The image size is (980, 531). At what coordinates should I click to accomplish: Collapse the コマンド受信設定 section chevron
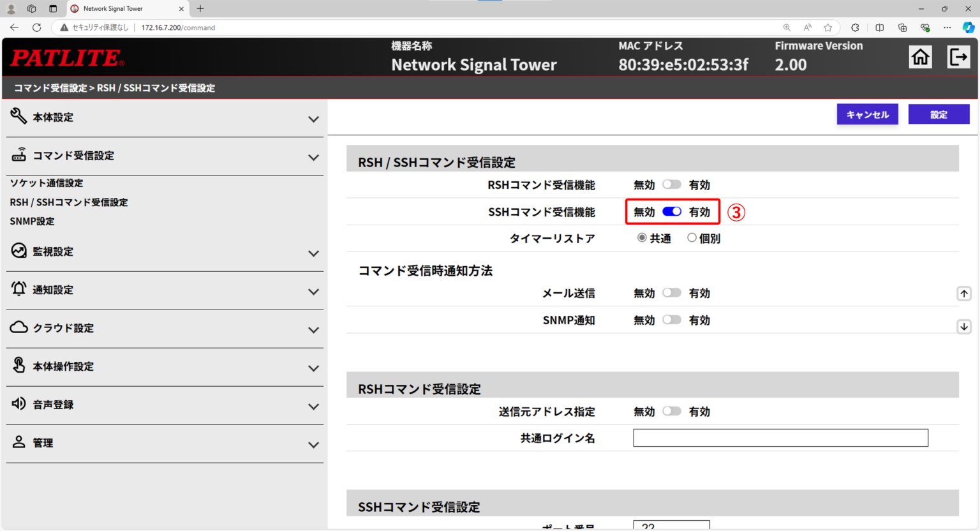click(313, 157)
